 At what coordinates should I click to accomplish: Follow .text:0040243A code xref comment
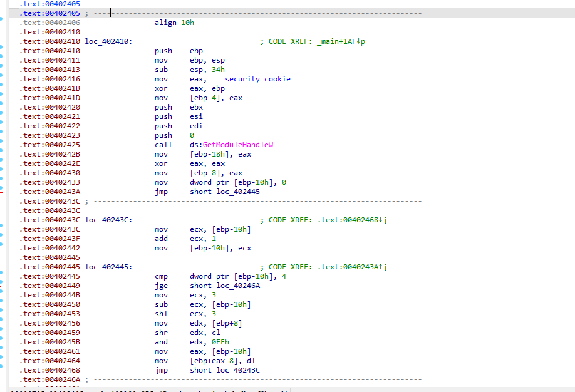(351, 267)
